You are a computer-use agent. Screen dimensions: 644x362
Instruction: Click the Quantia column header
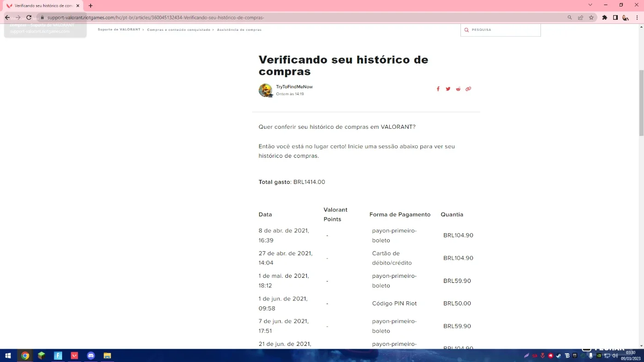452,215
